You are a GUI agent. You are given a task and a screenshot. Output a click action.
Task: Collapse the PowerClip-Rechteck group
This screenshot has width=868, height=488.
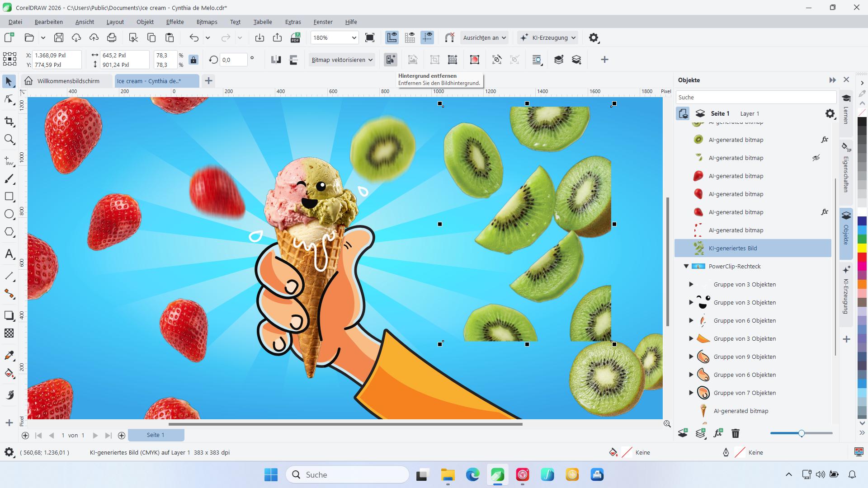686,266
